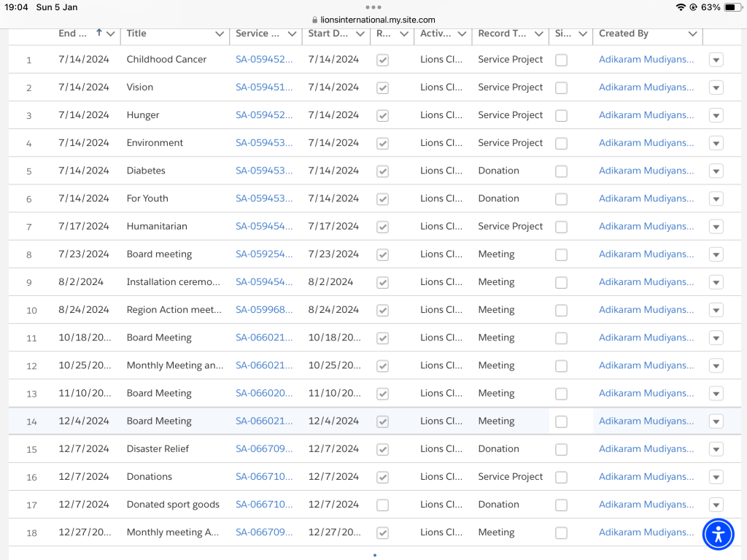This screenshot has width=747, height=560.
Task: Open service link SA-059254 for Board meeting
Action: click(x=264, y=254)
